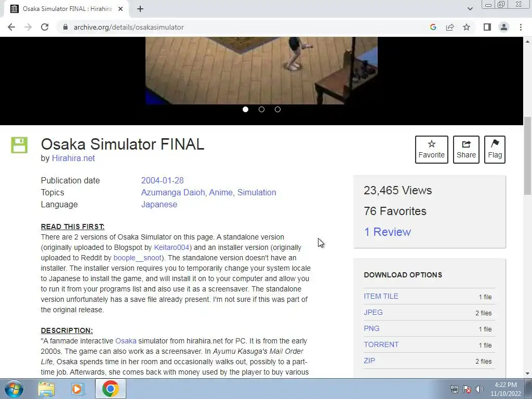This screenshot has width=532, height=399.
Task: Open the Simulation topic link
Action: pyautogui.click(x=257, y=192)
